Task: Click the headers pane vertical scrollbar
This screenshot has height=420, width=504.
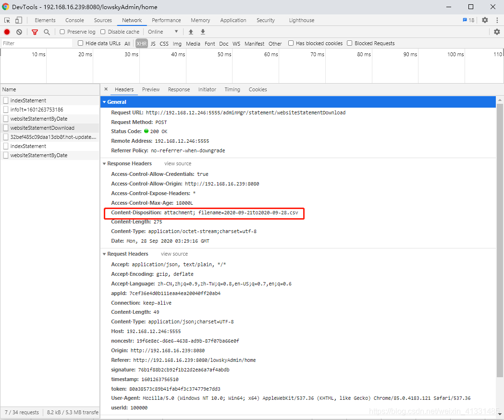Action: click(500, 240)
